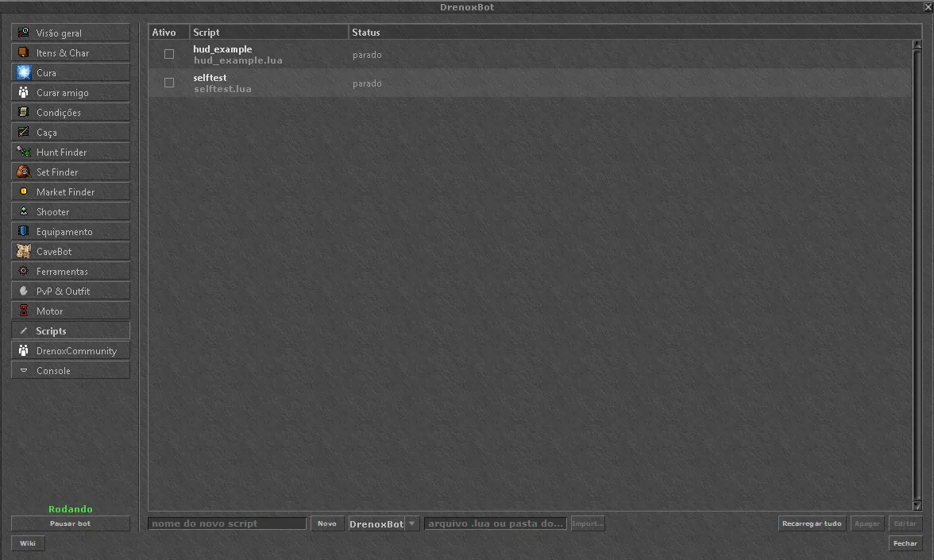The height and width of the screenshot is (560, 934).
Task: Click the Shooter icon
Action: click(x=23, y=211)
